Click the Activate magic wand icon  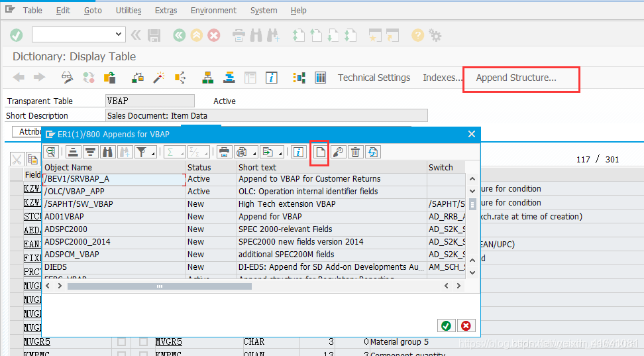pos(159,78)
